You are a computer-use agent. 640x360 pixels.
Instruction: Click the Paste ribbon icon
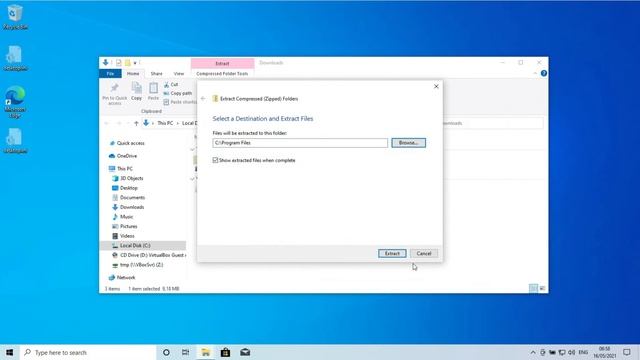pos(153,88)
